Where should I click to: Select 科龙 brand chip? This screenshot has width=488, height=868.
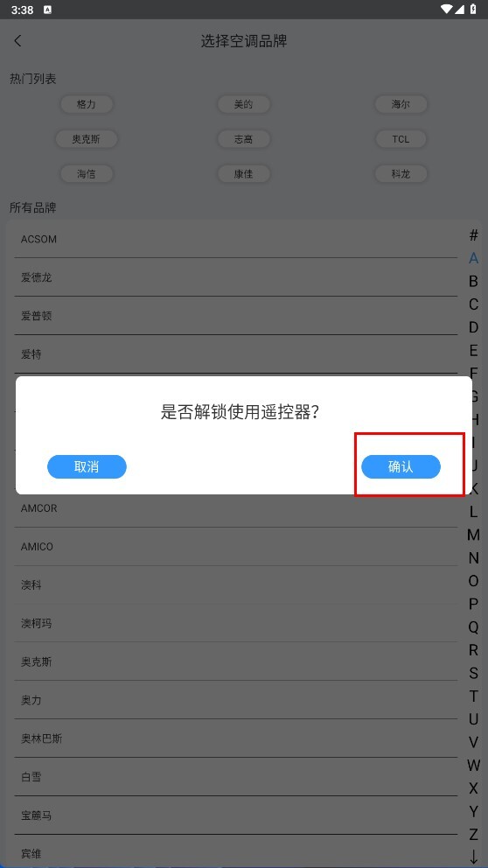point(401,174)
